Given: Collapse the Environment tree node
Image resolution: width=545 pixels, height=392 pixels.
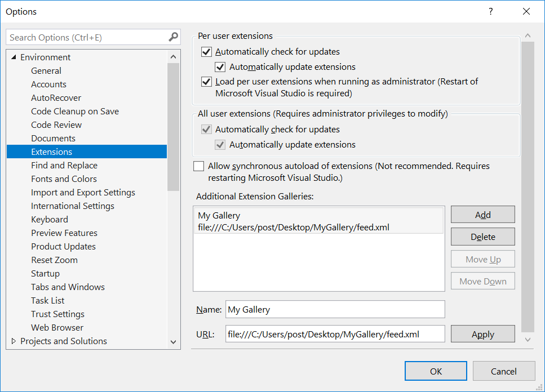Looking at the screenshot, I should click(x=14, y=57).
